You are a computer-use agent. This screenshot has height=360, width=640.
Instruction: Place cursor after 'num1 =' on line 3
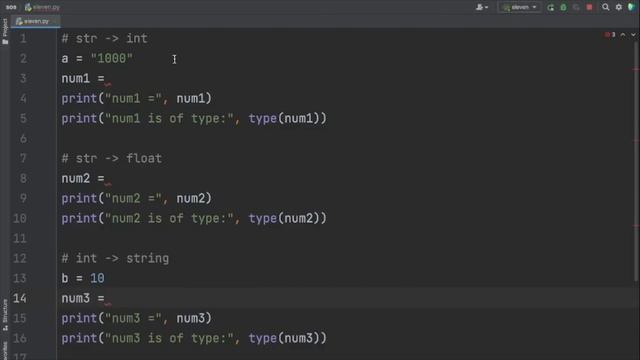[x=107, y=79]
